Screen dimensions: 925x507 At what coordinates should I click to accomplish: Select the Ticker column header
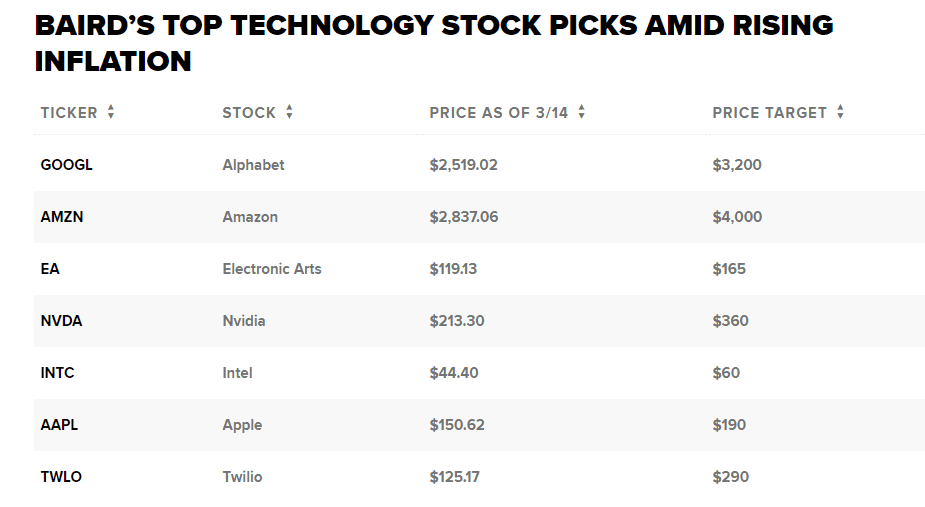pyautogui.click(x=69, y=113)
